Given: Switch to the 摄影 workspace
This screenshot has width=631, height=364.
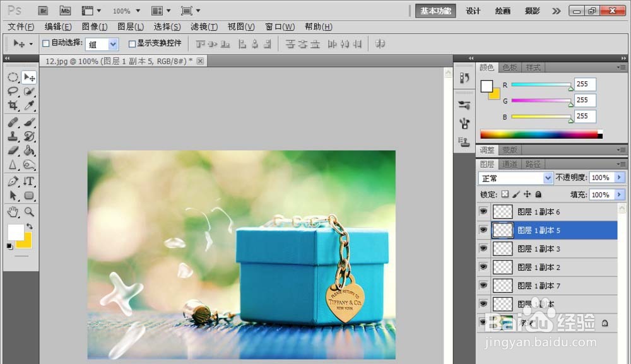Looking at the screenshot, I should [x=532, y=11].
